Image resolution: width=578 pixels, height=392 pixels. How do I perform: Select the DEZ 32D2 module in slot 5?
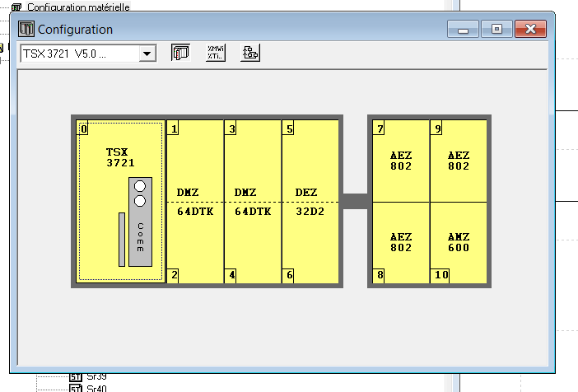(x=310, y=202)
